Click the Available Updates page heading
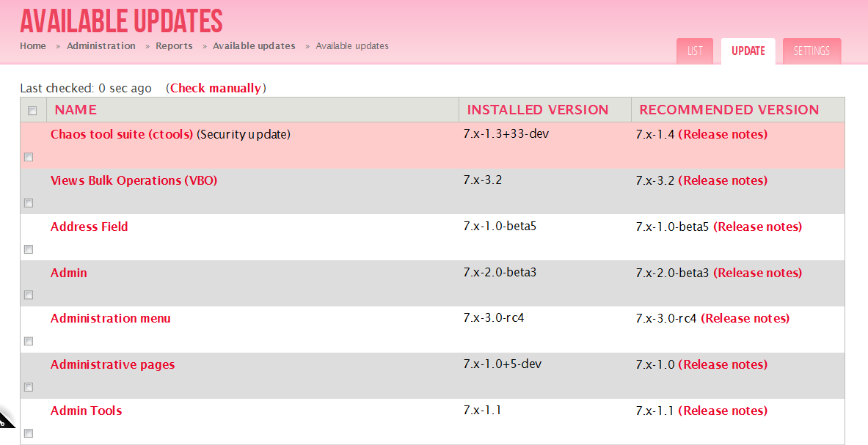This screenshot has width=868, height=445. [x=121, y=21]
